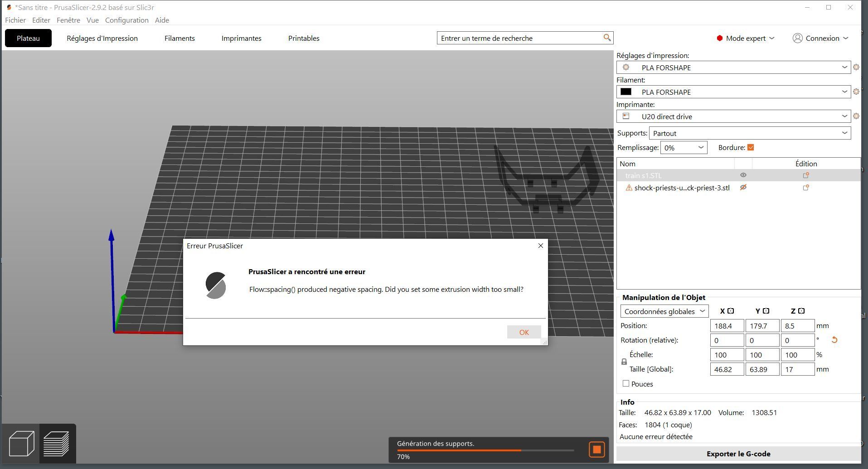Expand the Mode expert dropdown
The height and width of the screenshot is (469, 868).
point(772,38)
